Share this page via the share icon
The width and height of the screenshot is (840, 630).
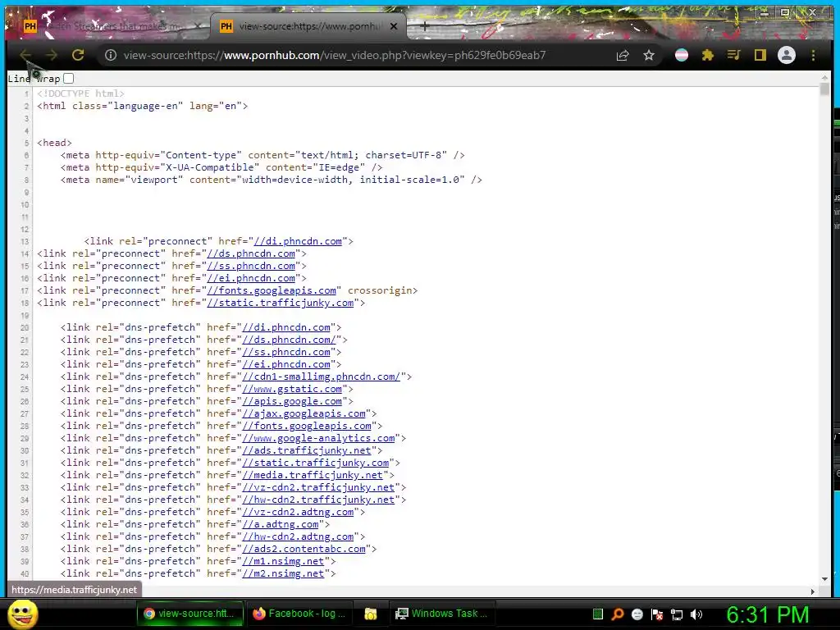click(623, 55)
